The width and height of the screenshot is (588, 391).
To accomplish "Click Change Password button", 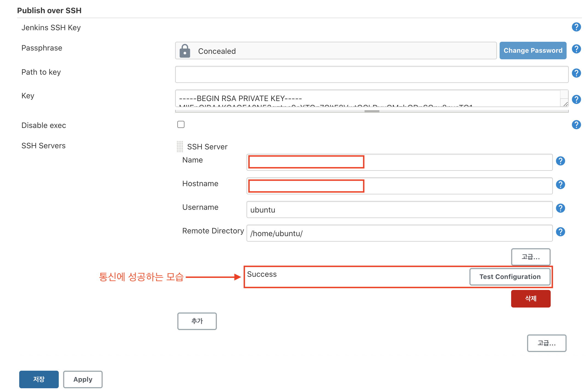I will 533,51.
